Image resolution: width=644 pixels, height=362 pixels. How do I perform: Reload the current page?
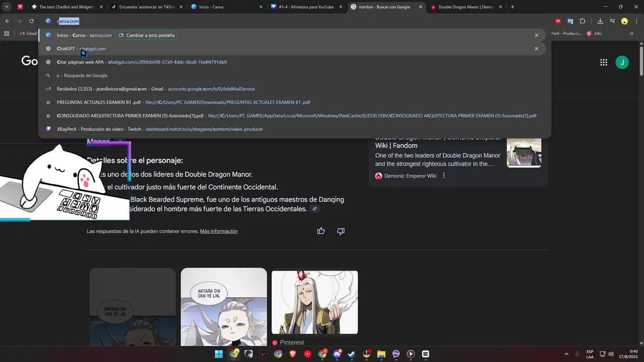[32, 21]
